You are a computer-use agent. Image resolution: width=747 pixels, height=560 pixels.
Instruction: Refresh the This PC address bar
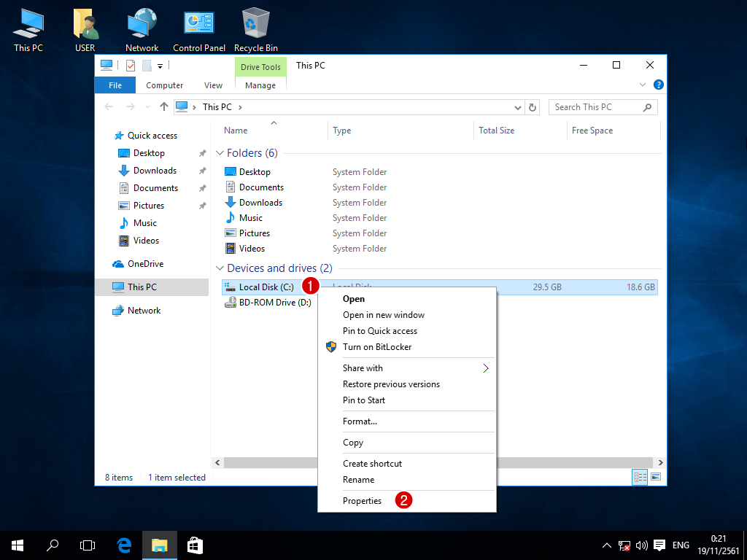pyautogui.click(x=533, y=107)
